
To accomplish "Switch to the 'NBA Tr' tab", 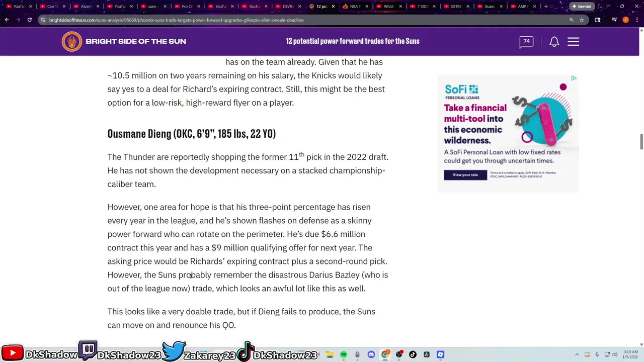I will point(355,7).
